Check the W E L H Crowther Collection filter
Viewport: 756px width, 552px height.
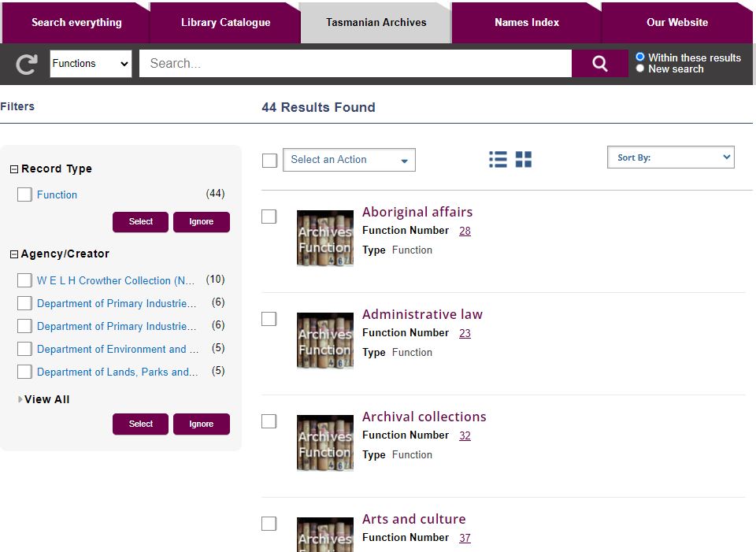24,280
